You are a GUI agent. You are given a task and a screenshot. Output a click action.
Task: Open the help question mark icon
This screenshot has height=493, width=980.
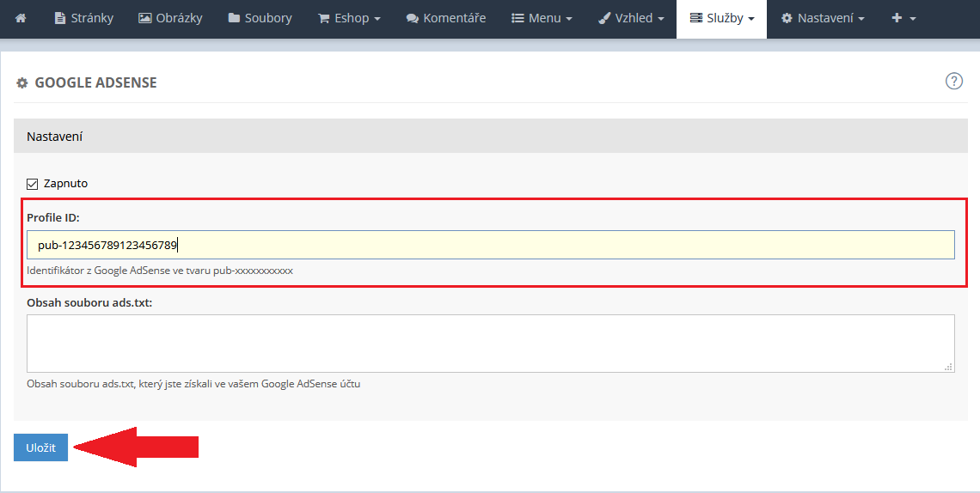[953, 82]
